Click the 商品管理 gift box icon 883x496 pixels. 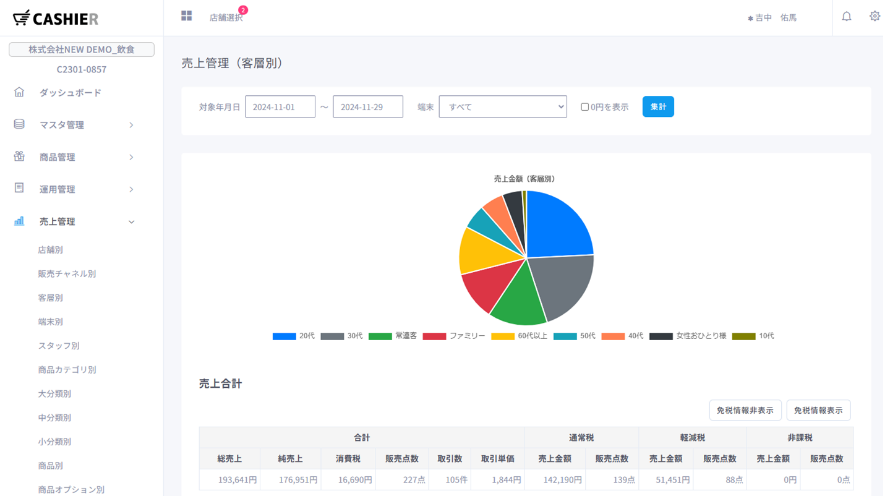[x=19, y=156]
